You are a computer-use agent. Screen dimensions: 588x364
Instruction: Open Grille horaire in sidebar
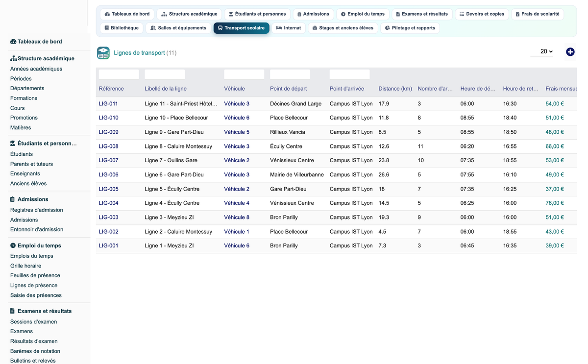coord(26,266)
